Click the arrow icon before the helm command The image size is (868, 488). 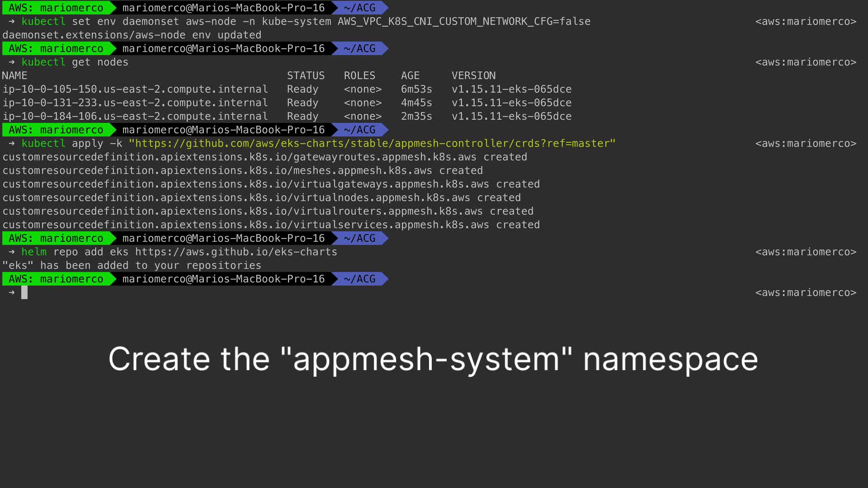pyautogui.click(x=12, y=252)
